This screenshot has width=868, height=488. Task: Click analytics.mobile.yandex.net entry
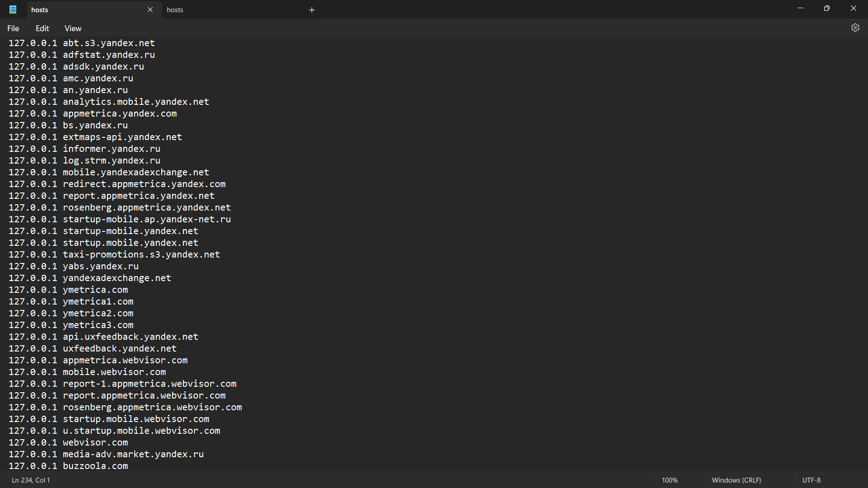pos(109,102)
